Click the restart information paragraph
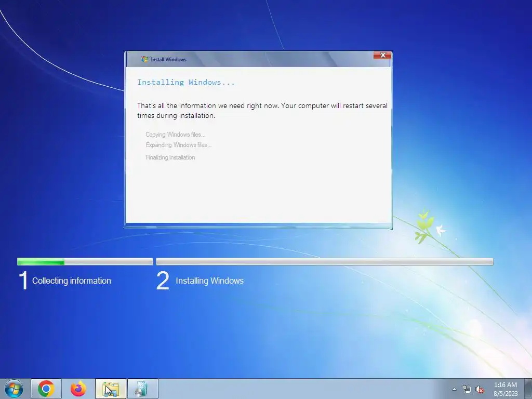 point(262,110)
